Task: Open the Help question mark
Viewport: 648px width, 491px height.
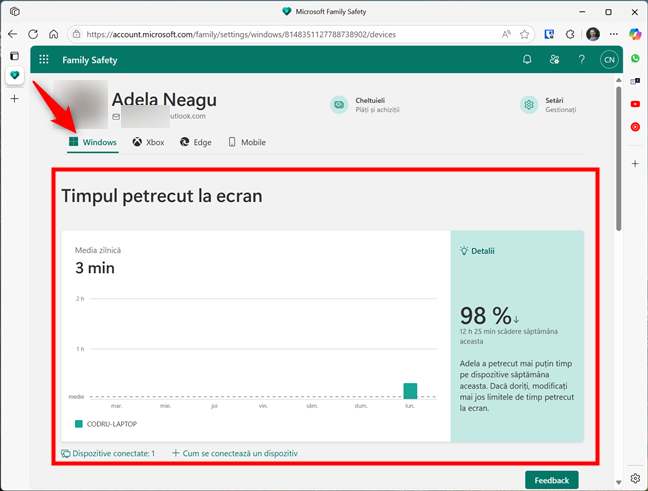Action: tap(581, 60)
